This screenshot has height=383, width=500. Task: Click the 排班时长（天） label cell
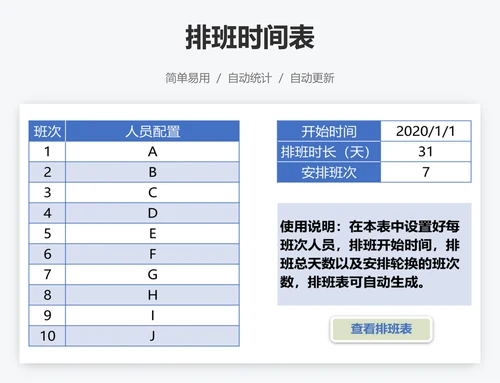coord(329,152)
